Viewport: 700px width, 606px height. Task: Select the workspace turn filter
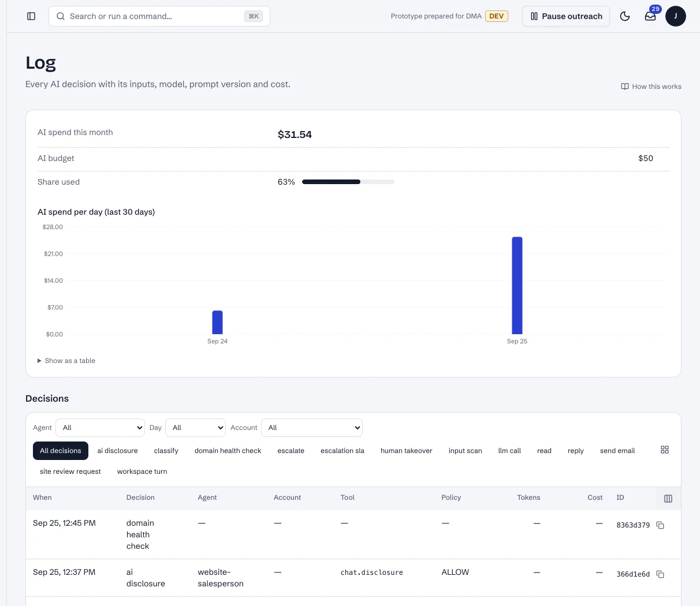pyautogui.click(x=142, y=472)
